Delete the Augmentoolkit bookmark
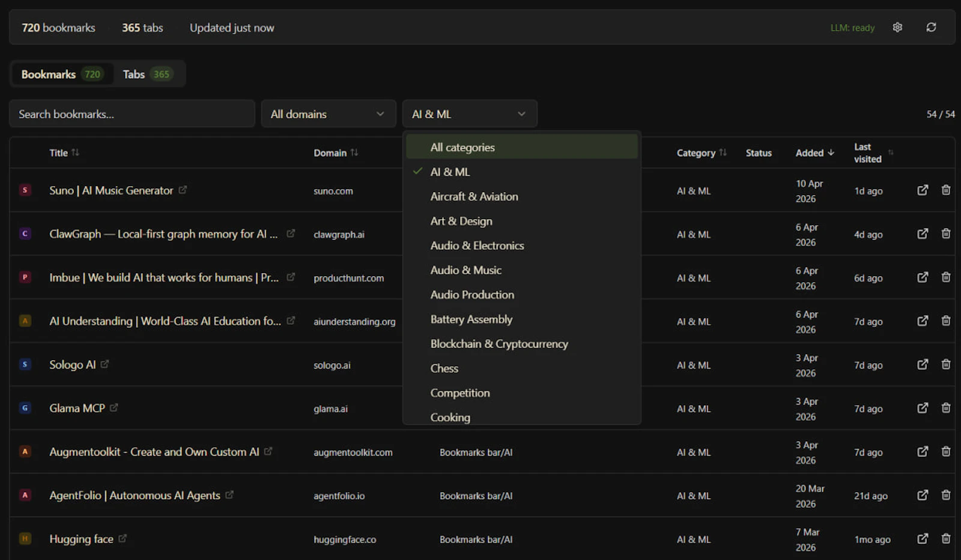The height and width of the screenshot is (560, 961). point(945,451)
